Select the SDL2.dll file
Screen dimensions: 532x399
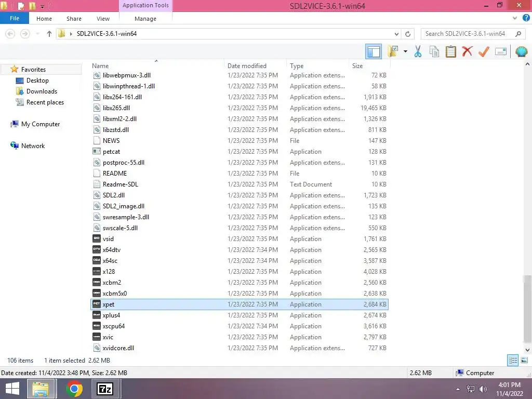(x=240, y=195)
